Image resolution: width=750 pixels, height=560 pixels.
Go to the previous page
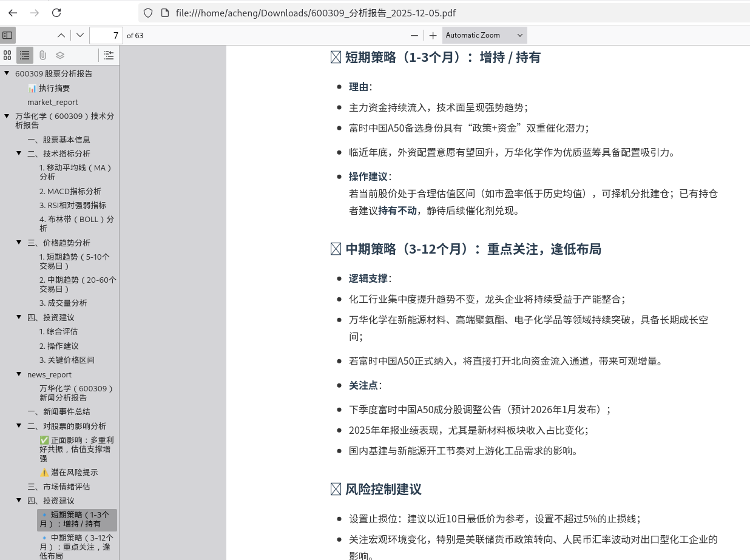pos(61,35)
